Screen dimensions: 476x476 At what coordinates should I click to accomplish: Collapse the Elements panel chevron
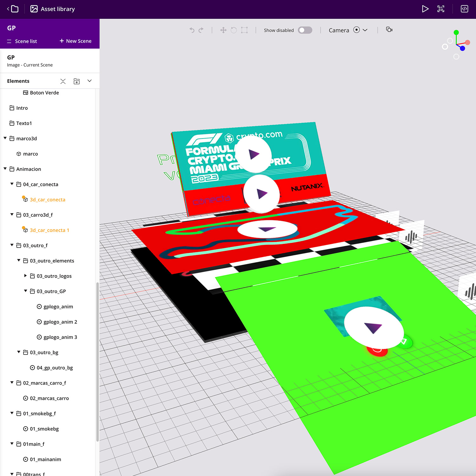pos(89,81)
